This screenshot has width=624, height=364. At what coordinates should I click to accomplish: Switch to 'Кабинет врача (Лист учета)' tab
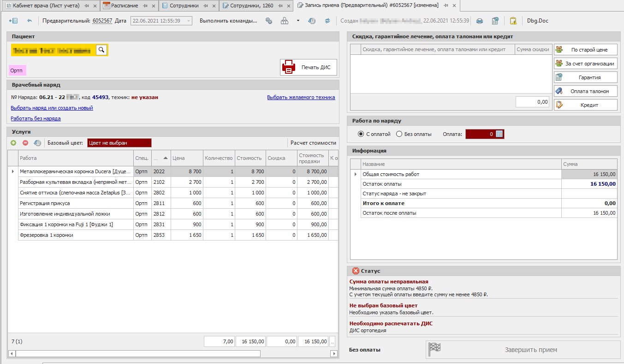[x=45, y=6]
